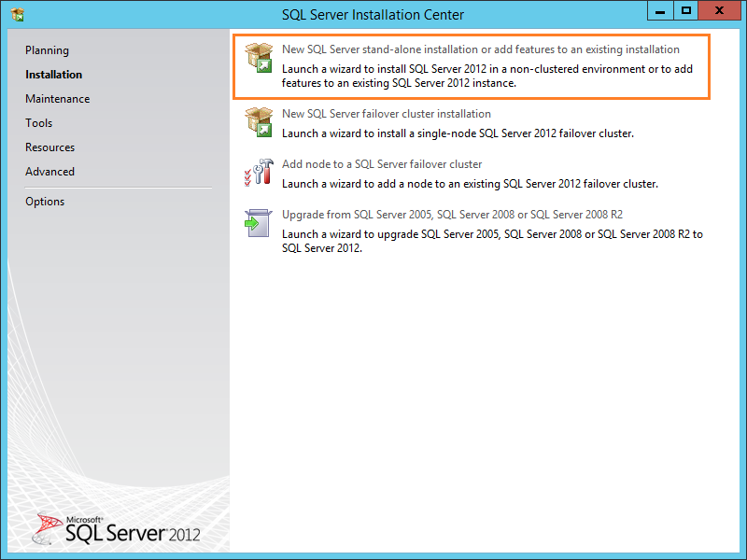Click the green upgrade arrow icon
This screenshot has height=560, width=747.
click(254, 224)
